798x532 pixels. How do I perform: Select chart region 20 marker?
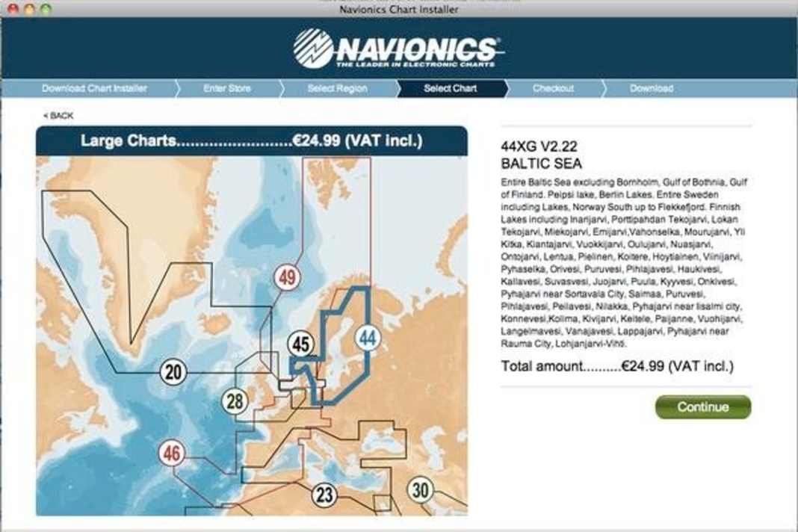[x=173, y=372]
